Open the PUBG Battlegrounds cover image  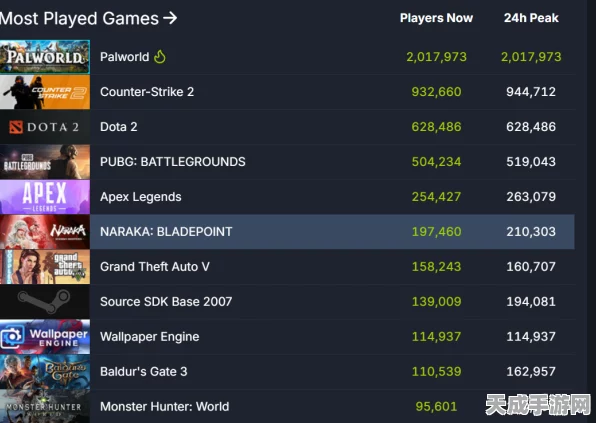pos(45,162)
